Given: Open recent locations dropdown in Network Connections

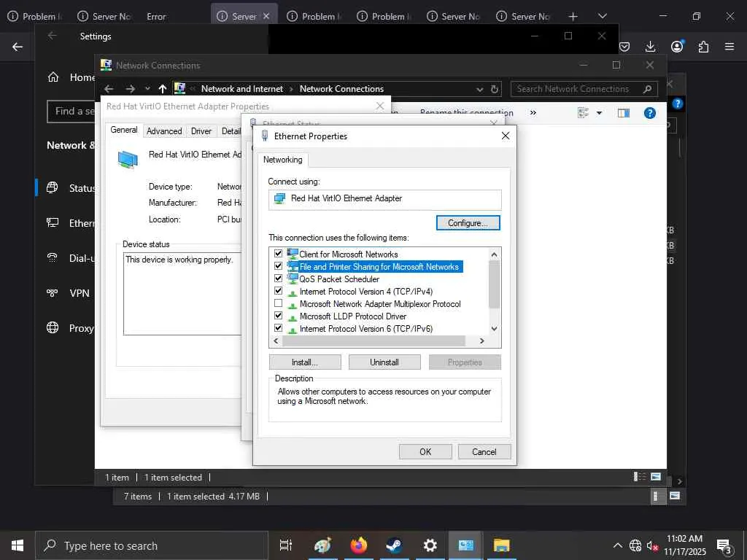Looking at the screenshot, I should coord(147,89).
